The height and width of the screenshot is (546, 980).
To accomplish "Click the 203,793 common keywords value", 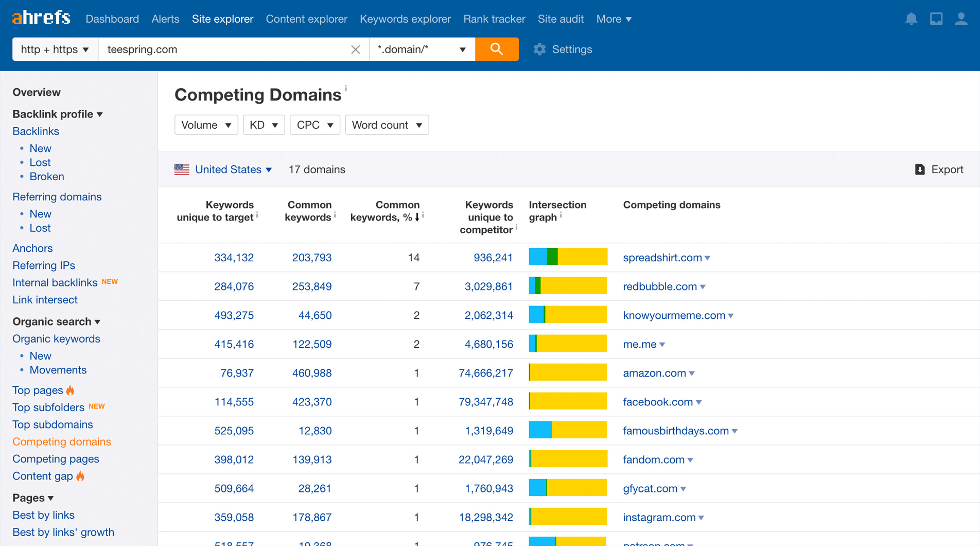I will click(311, 258).
